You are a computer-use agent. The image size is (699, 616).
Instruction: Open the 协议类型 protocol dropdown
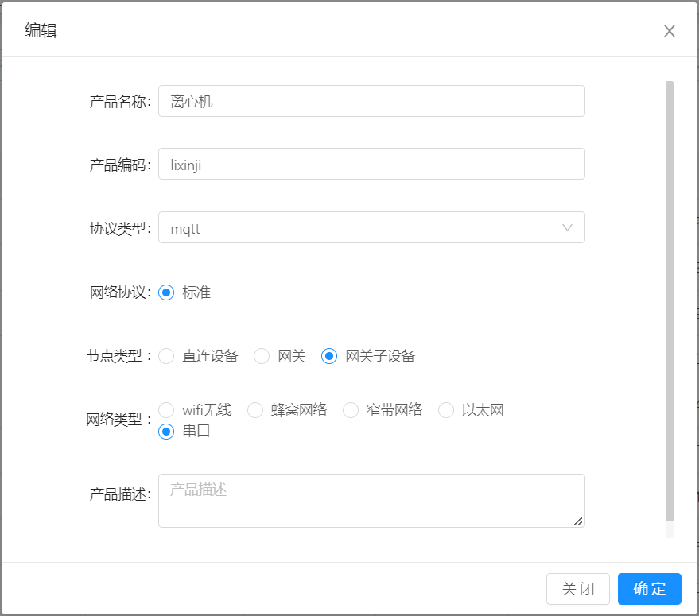[x=371, y=227]
